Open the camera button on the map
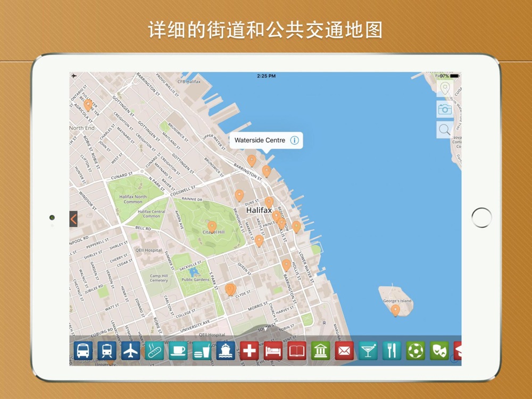532x399 pixels. point(445,109)
